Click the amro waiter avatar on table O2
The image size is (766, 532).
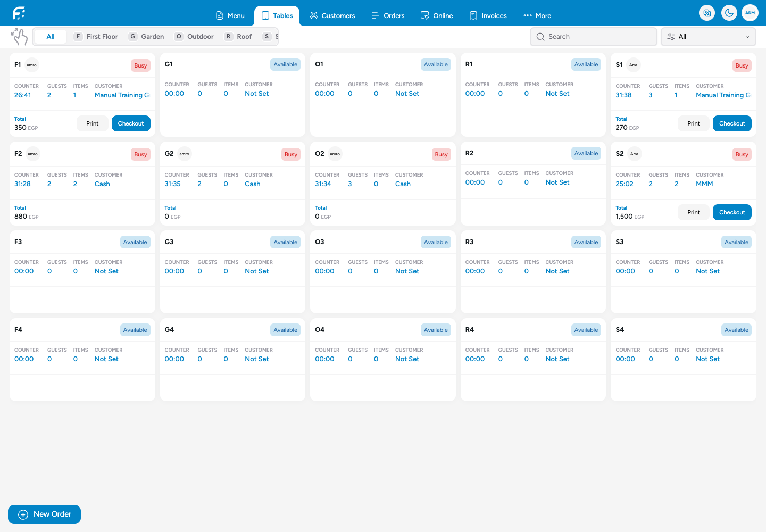pos(335,154)
